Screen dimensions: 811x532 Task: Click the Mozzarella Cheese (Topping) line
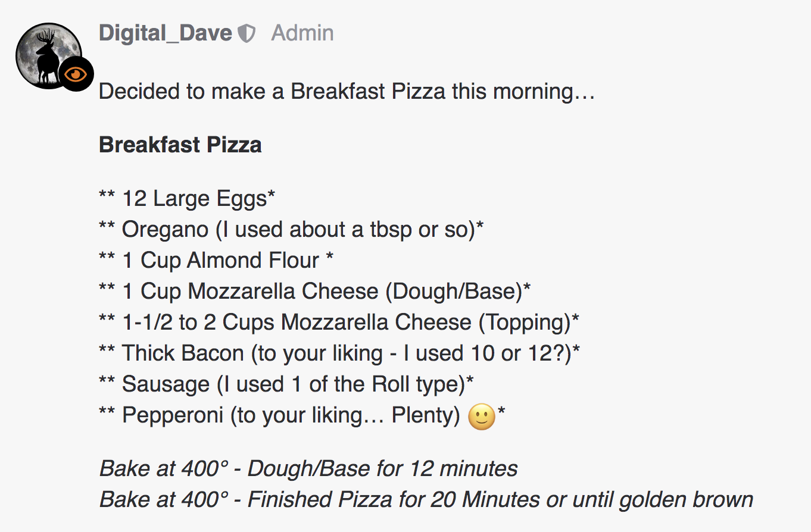click(x=339, y=323)
